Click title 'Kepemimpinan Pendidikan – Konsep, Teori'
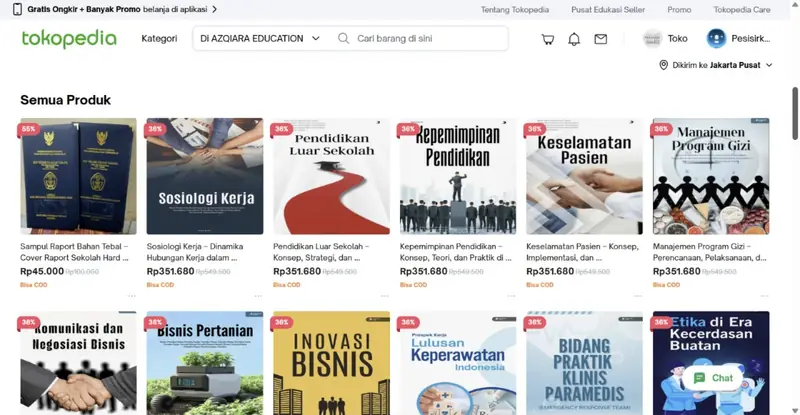 click(x=456, y=252)
